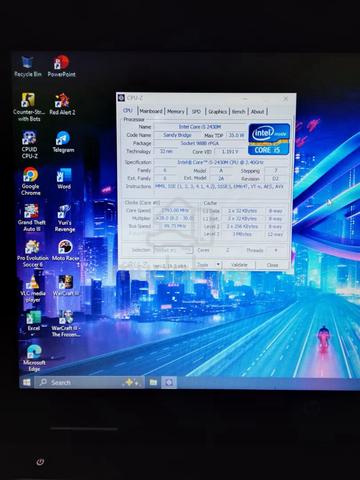Click the Package socket value
Screen dimensions: 360x480
[200, 143]
